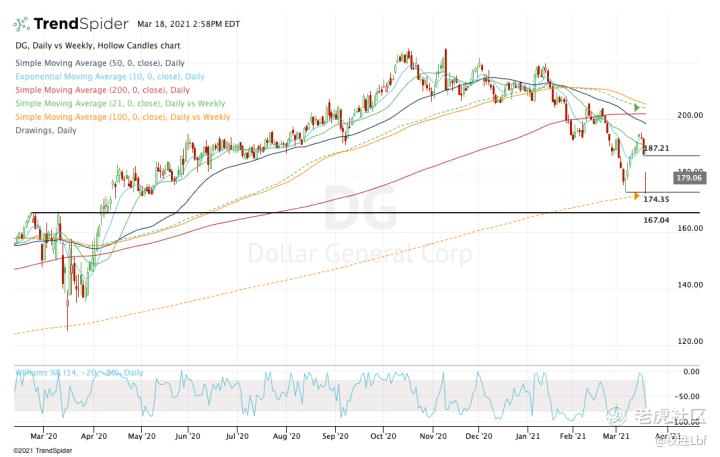Click the orange arrow marker near 174.35
Viewport: 720px width, 457px height.
point(636,196)
